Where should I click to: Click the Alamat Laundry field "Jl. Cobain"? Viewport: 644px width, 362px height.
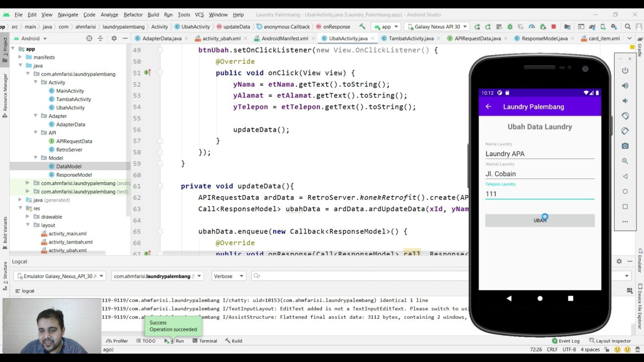540,173
